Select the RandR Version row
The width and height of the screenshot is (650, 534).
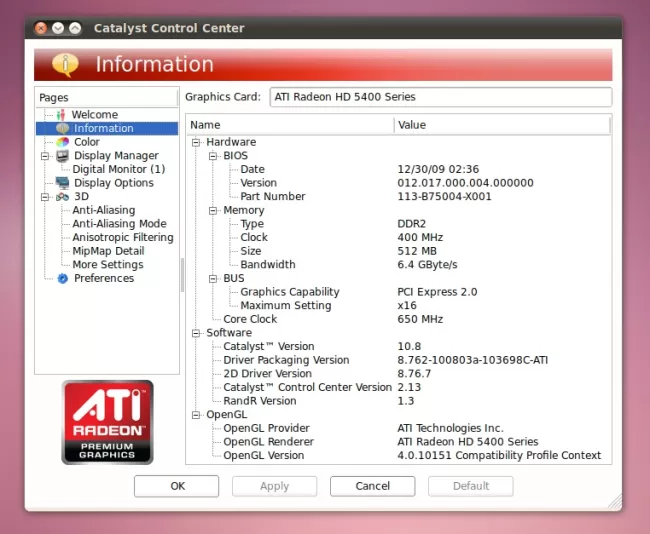pyautogui.click(x=399, y=401)
